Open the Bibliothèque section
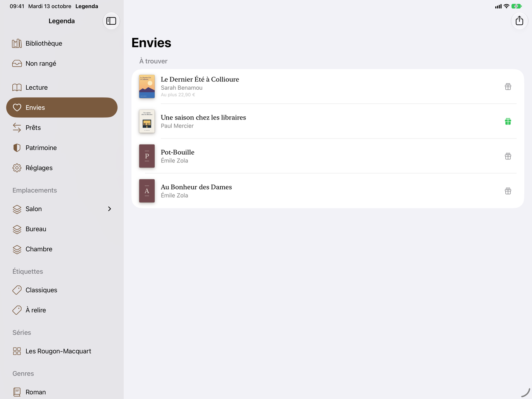Image resolution: width=532 pixels, height=399 pixels. [x=62, y=43]
